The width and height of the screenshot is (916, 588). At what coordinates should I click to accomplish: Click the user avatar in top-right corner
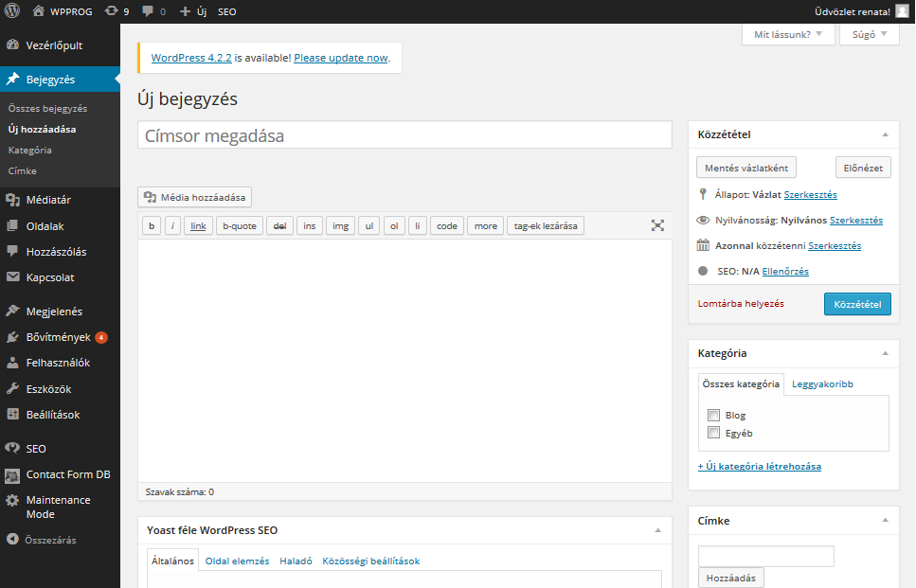pyautogui.click(x=902, y=11)
